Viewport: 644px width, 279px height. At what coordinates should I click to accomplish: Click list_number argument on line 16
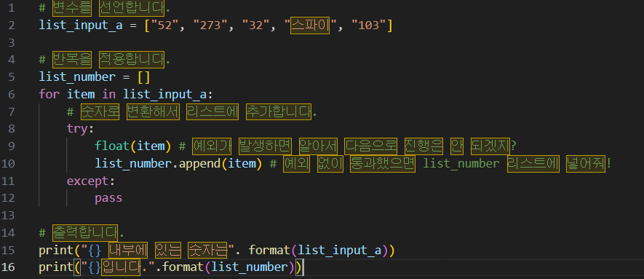click(250, 267)
